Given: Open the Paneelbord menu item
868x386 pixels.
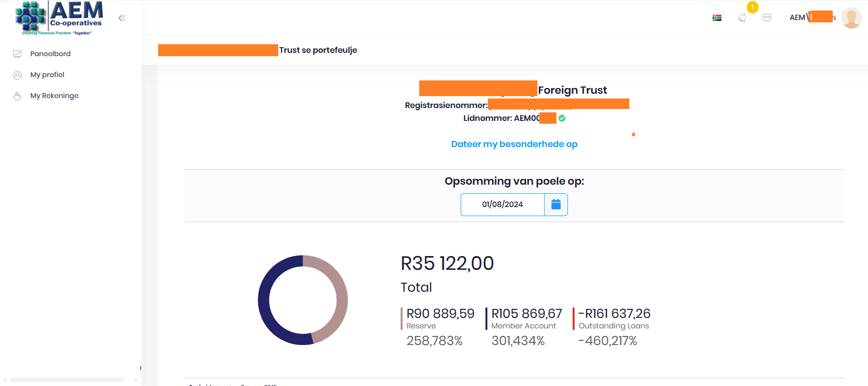Looking at the screenshot, I should [50, 54].
